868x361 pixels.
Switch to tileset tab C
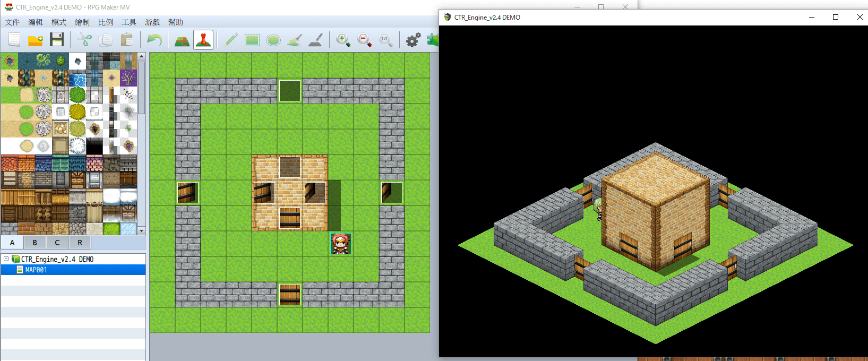57,243
